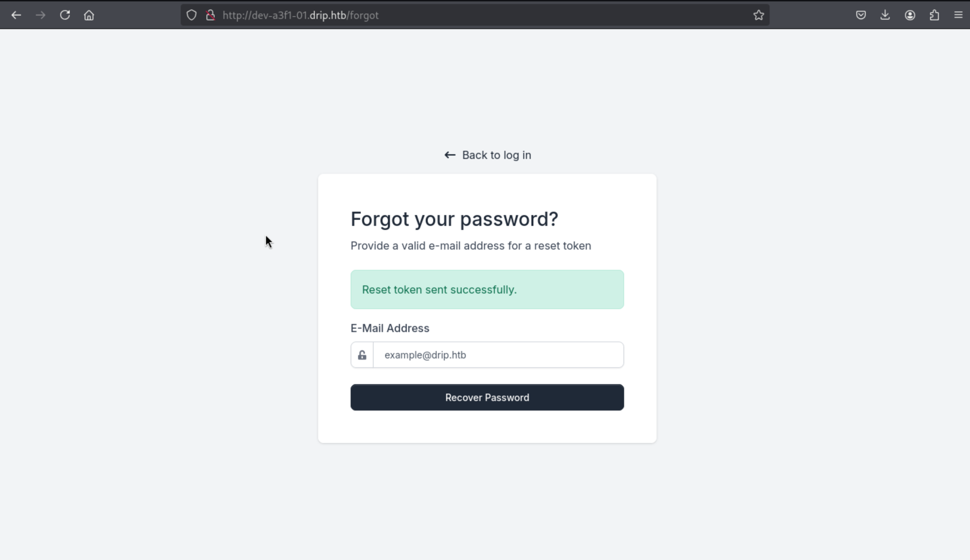The width and height of the screenshot is (970, 560).
Task: Open the browser home page
Action: (x=89, y=15)
